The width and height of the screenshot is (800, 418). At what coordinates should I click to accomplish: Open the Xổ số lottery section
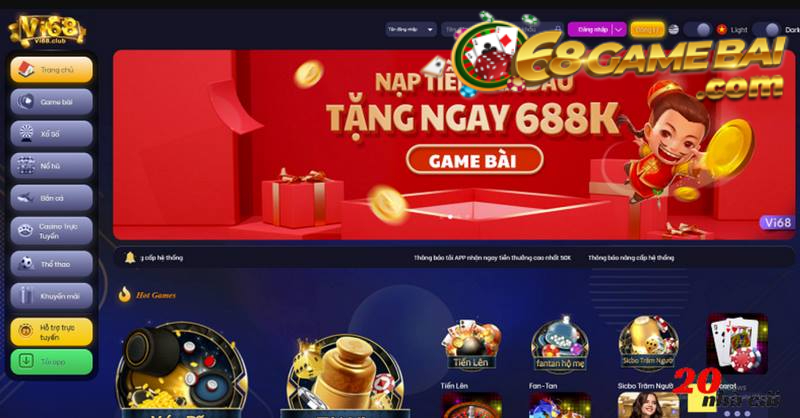(x=52, y=134)
